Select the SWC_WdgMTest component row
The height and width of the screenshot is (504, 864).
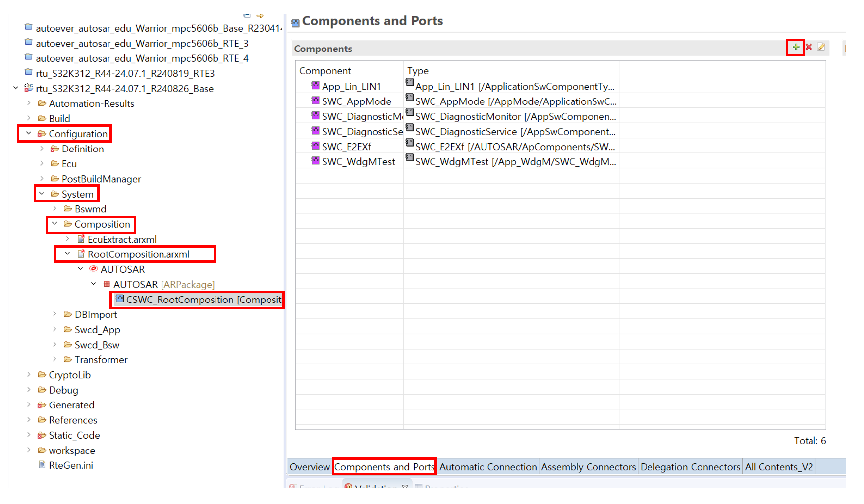click(358, 162)
